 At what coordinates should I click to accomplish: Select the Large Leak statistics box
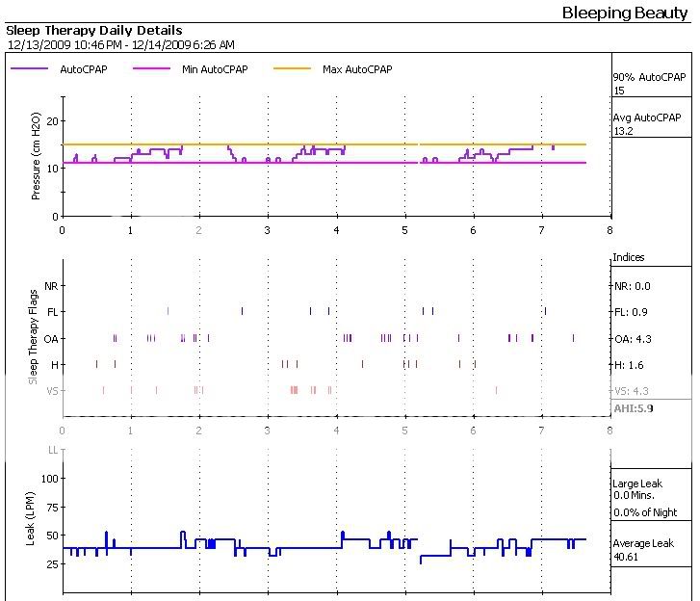(x=647, y=497)
